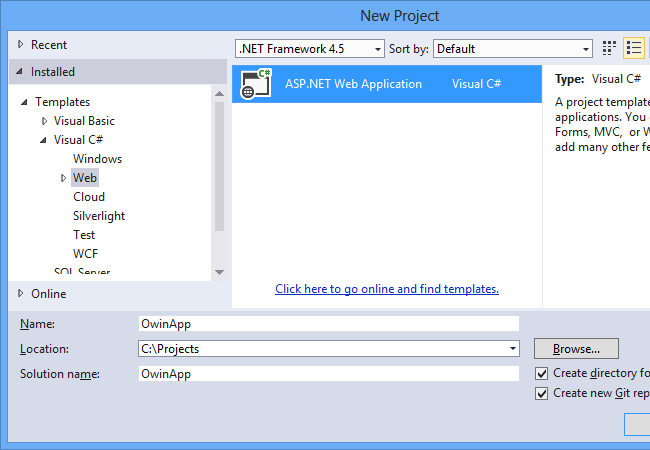Select the Web template category
Screen dimensions: 650x450
pos(85,178)
